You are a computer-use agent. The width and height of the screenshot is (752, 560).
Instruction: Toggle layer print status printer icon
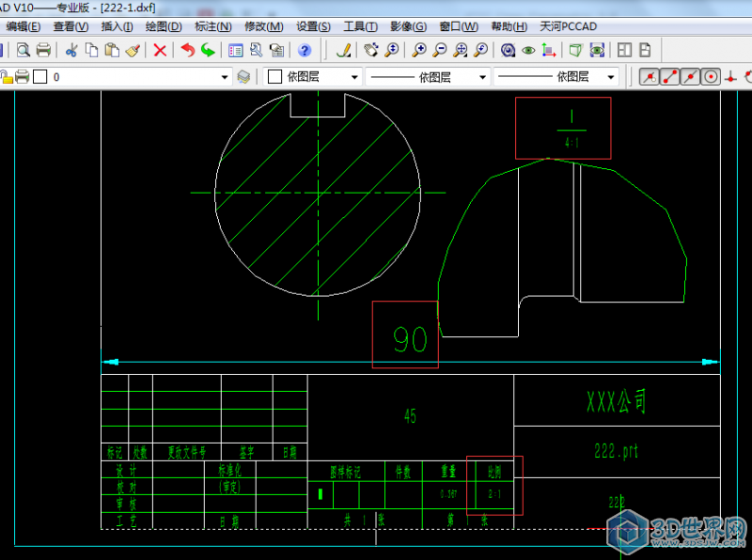(22, 77)
